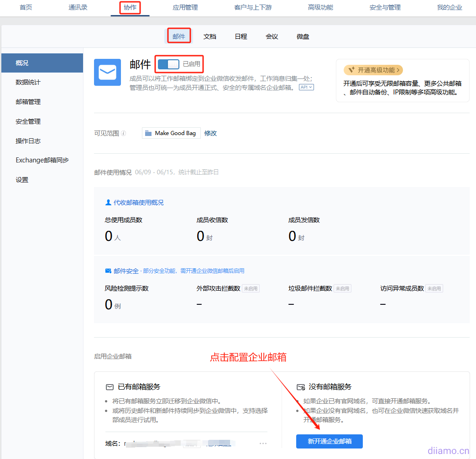Switch to the 通讯录 top tab
The width and height of the screenshot is (476, 459).
[x=78, y=8]
